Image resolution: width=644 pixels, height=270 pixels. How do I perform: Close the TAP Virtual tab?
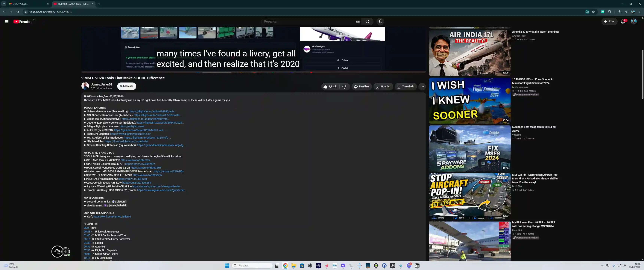48,4
